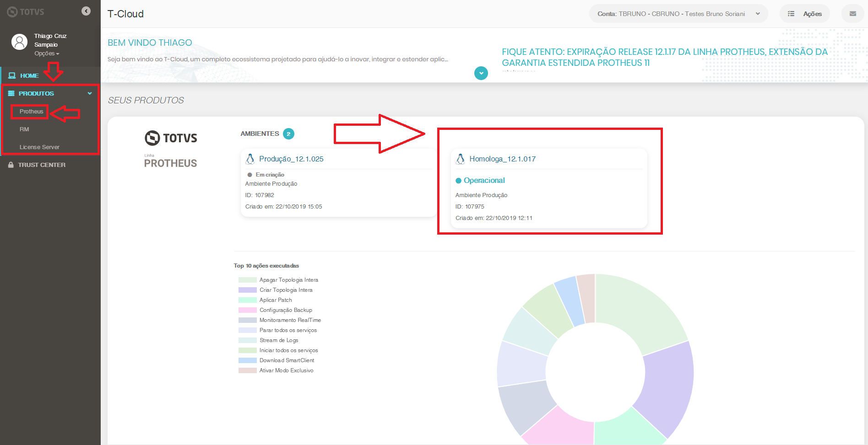Click the TOTVS logo in the sidebar
The height and width of the screenshot is (445, 868).
26,12
